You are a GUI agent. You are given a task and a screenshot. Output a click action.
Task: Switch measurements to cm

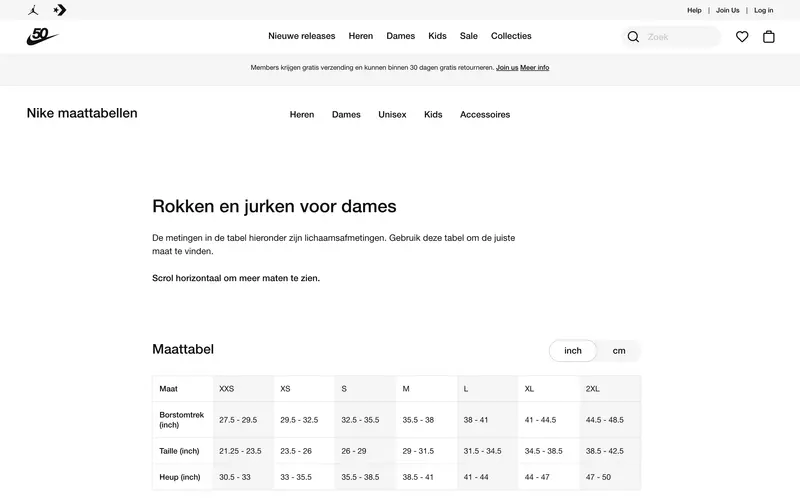[619, 351]
